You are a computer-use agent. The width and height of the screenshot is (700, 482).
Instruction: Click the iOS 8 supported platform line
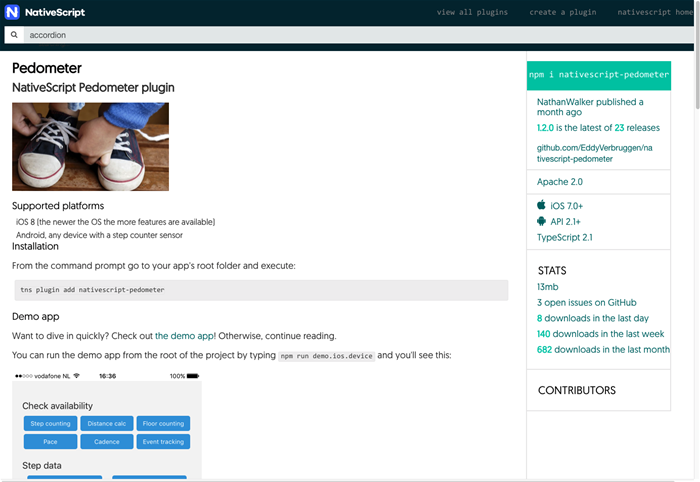click(x=116, y=222)
